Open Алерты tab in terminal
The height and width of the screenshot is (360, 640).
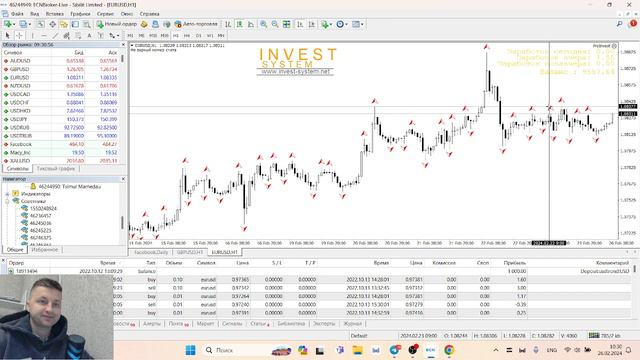click(152, 323)
